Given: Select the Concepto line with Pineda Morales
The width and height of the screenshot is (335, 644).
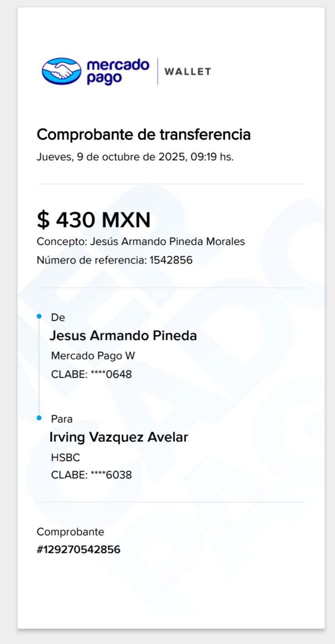Looking at the screenshot, I should pos(141,242).
